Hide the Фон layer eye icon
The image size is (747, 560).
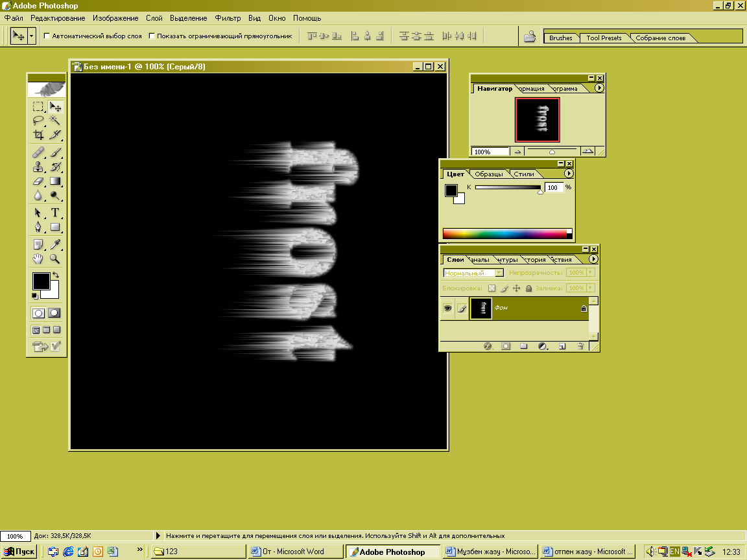[x=448, y=309]
